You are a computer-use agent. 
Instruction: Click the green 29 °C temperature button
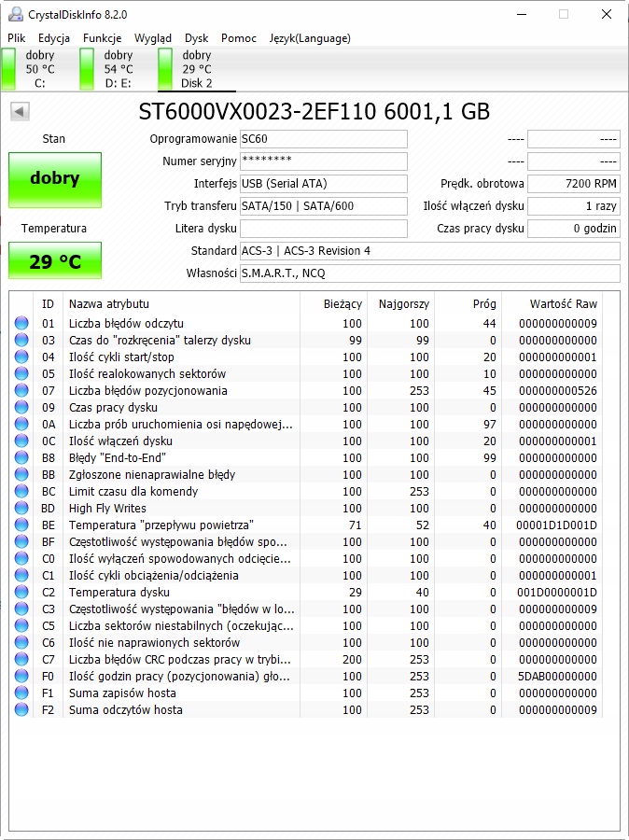click(x=55, y=261)
